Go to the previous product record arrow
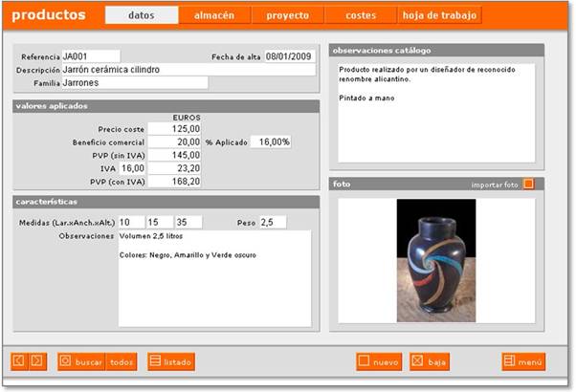This screenshot has width=576, height=392. click(x=18, y=360)
